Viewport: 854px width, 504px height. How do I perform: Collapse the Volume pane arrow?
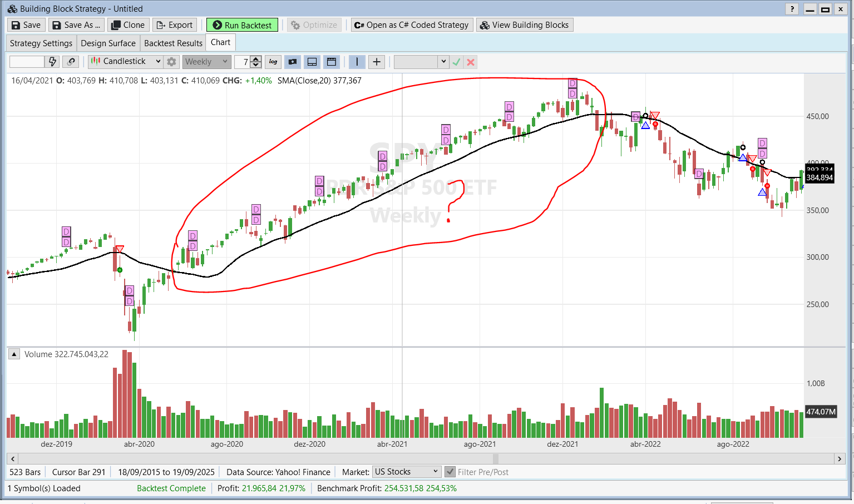14,354
